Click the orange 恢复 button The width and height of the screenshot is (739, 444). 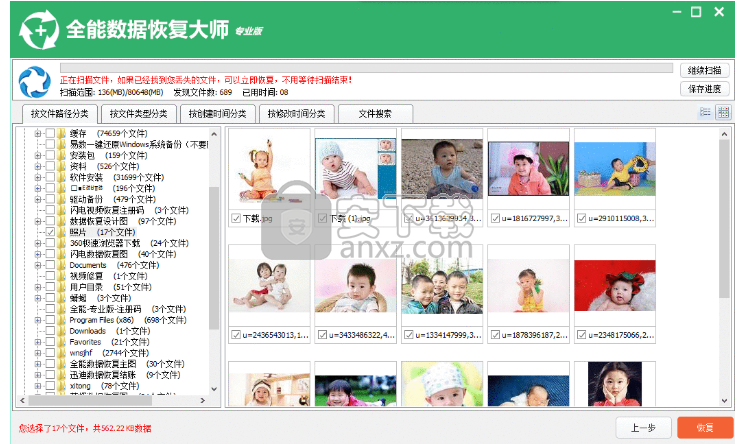pos(705,428)
